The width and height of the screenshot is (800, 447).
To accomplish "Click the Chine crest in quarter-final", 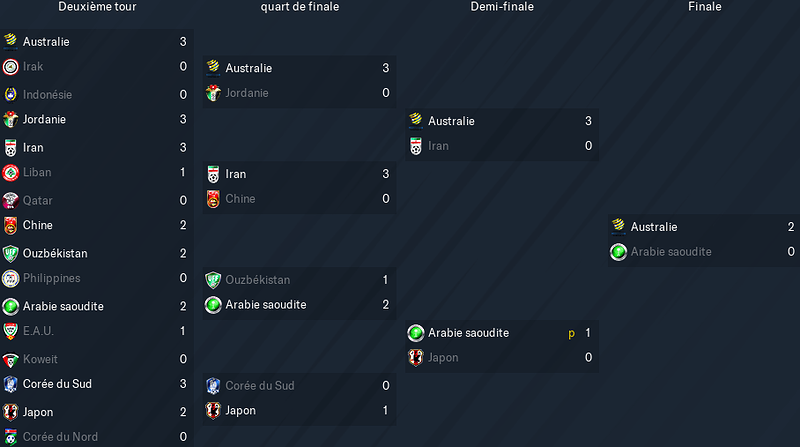I will coord(213,199).
